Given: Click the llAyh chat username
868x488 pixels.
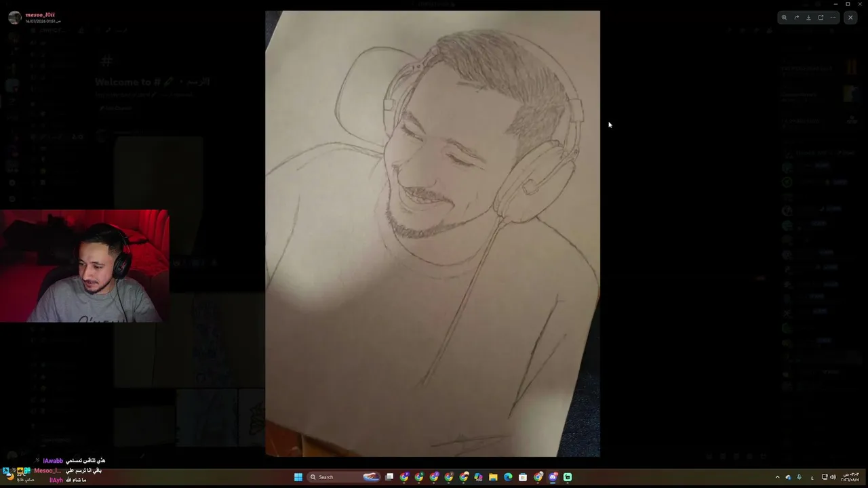Looking at the screenshot, I should 56,480.
